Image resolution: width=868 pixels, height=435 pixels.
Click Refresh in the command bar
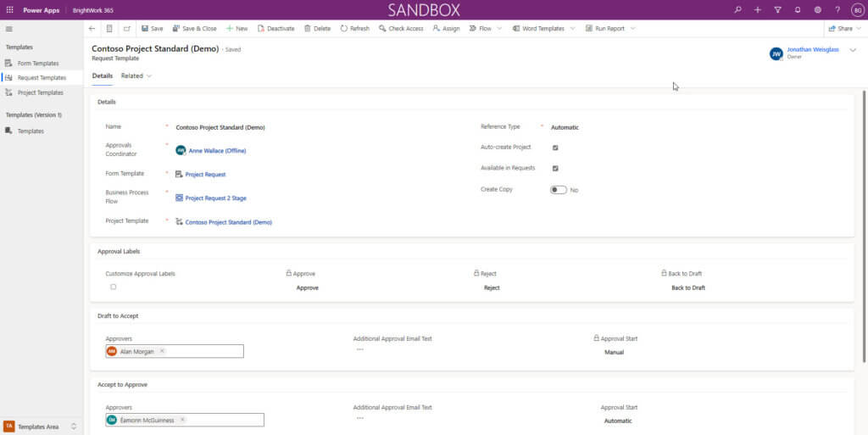click(x=355, y=29)
